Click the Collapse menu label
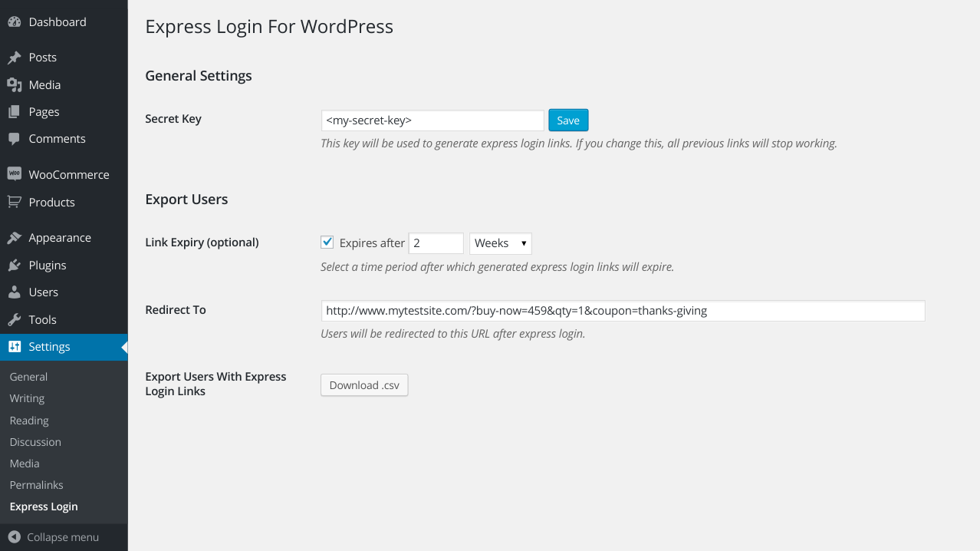 pyautogui.click(x=63, y=537)
